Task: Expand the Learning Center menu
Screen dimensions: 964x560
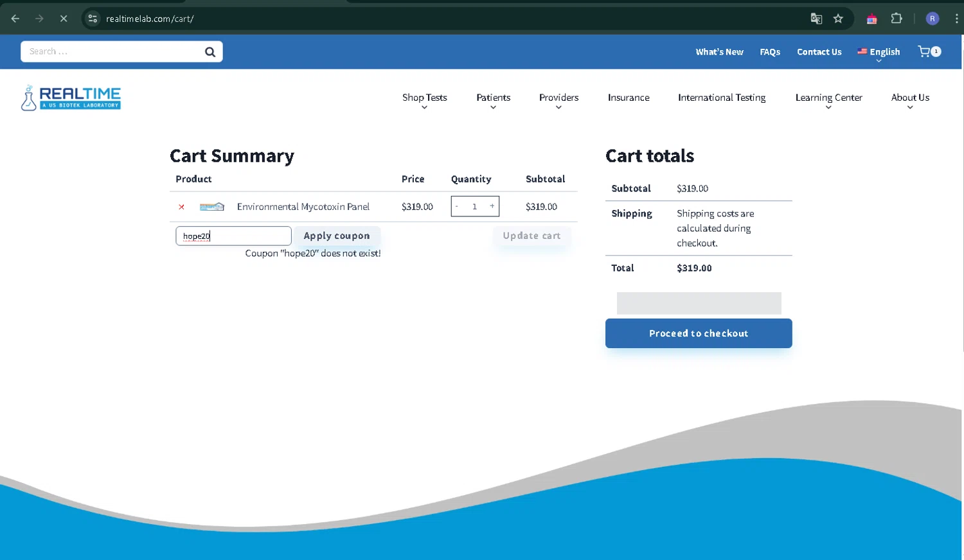Action: pos(828,100)
